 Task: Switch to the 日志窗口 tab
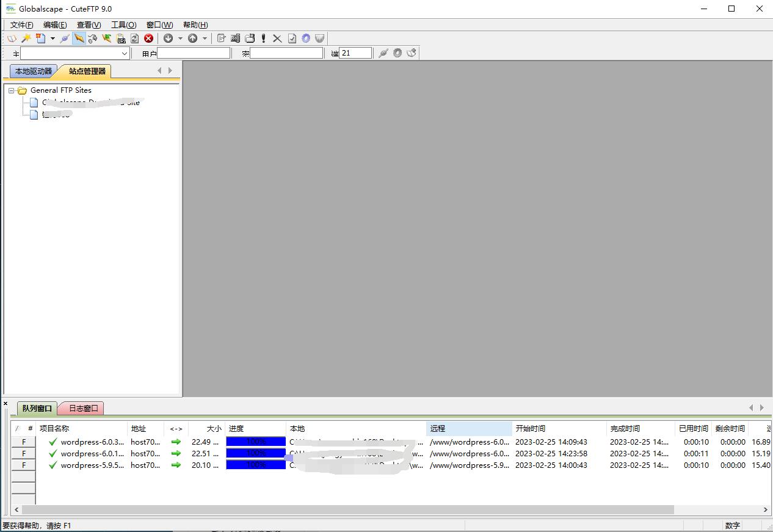83,408
